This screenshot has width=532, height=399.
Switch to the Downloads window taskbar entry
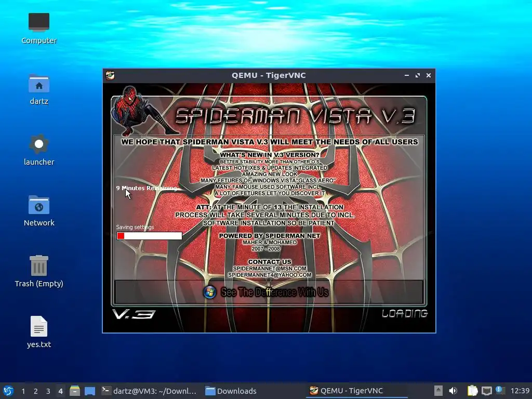coord(231,391)
